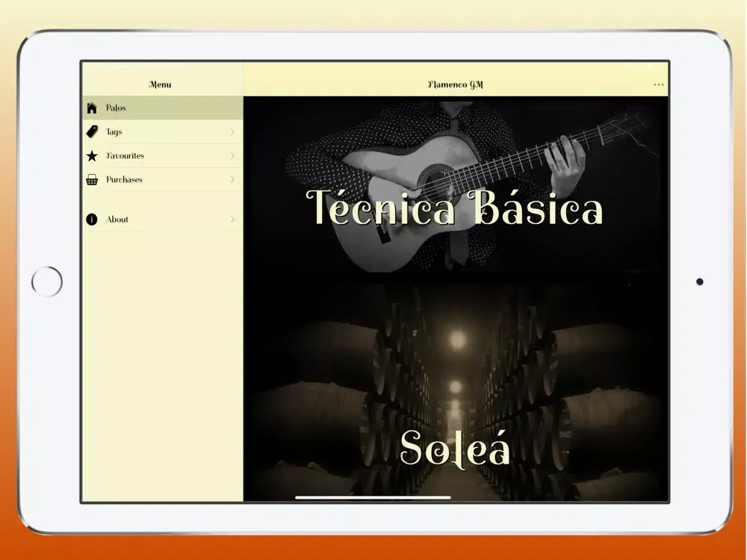The width and height of the screenshot is (747, 560).
Task: Click the About info icon
Action: point(91,220)
